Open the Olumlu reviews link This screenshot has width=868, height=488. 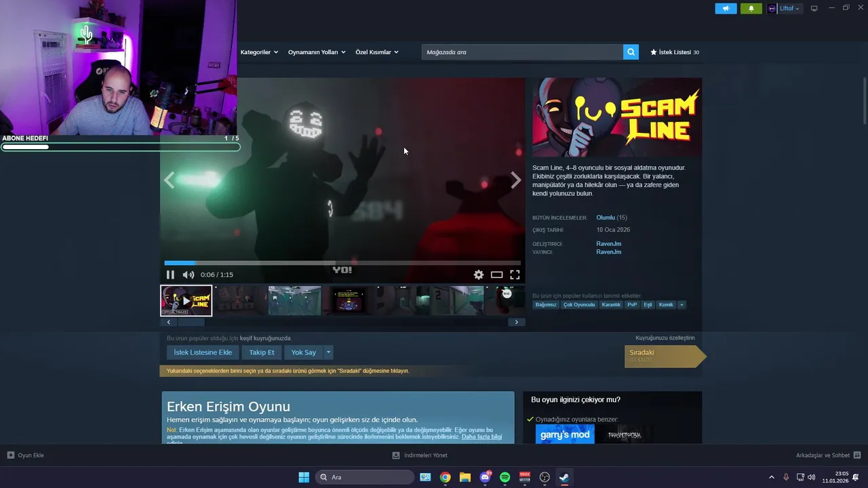click(x=606, y=218)
